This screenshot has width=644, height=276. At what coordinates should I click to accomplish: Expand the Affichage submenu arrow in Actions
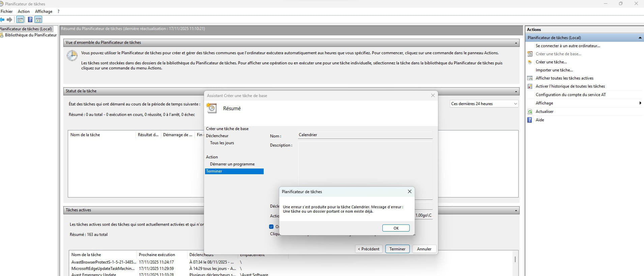pos(640,103)
